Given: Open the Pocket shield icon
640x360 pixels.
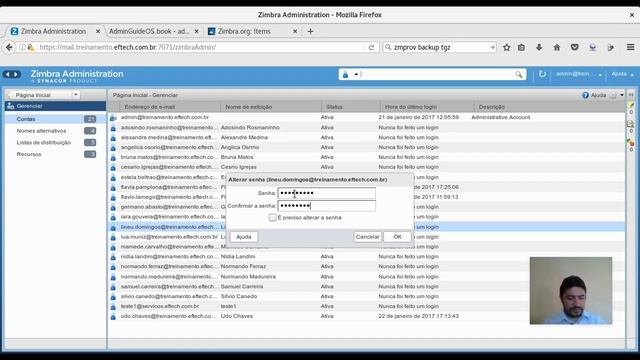Looking at the screenshot, I should [575, 47].
